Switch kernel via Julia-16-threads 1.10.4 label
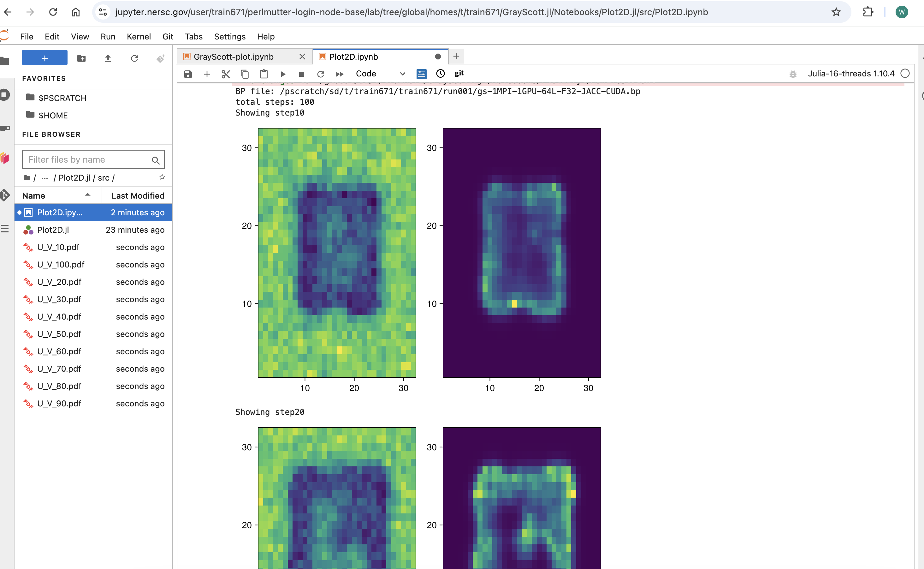924x569 pixels. [851, 74]
